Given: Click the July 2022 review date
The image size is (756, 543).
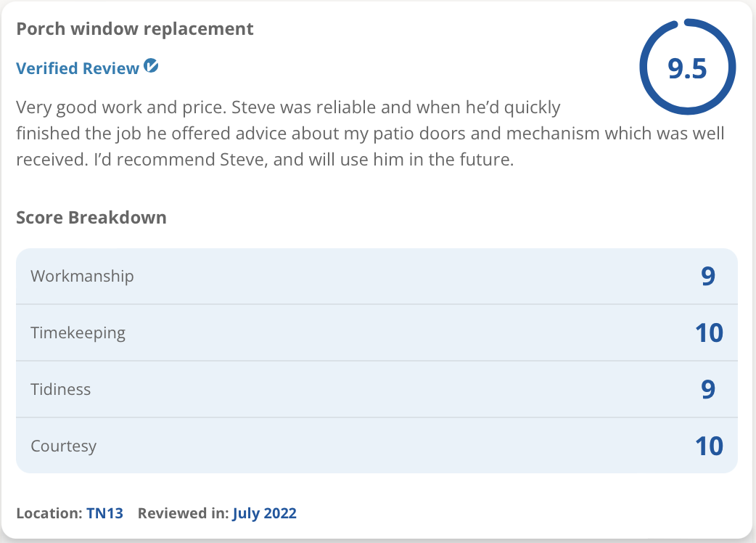Looking at the screenshot, I should [264, 513].
